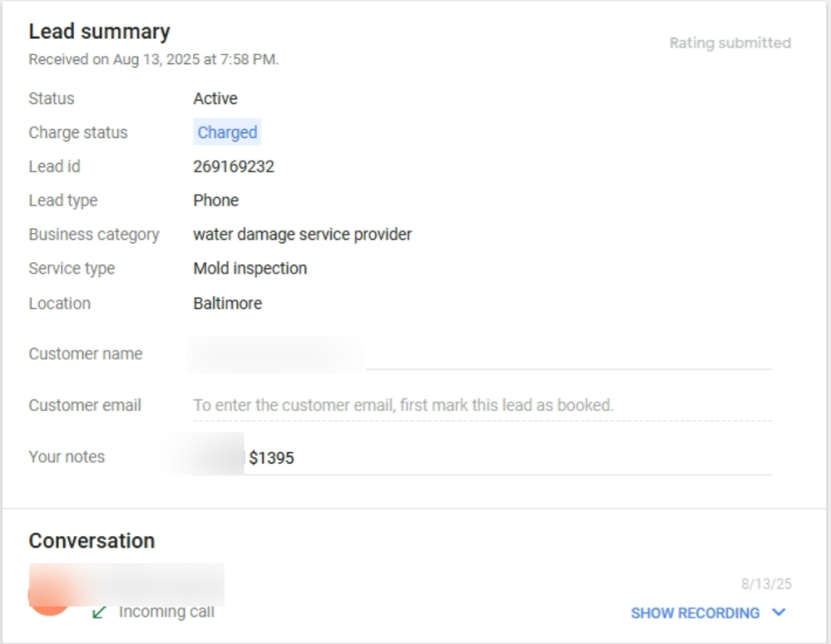This screenshot has height=644, width=831.
Task: Click the Incoming call label text
Action: 166,612
